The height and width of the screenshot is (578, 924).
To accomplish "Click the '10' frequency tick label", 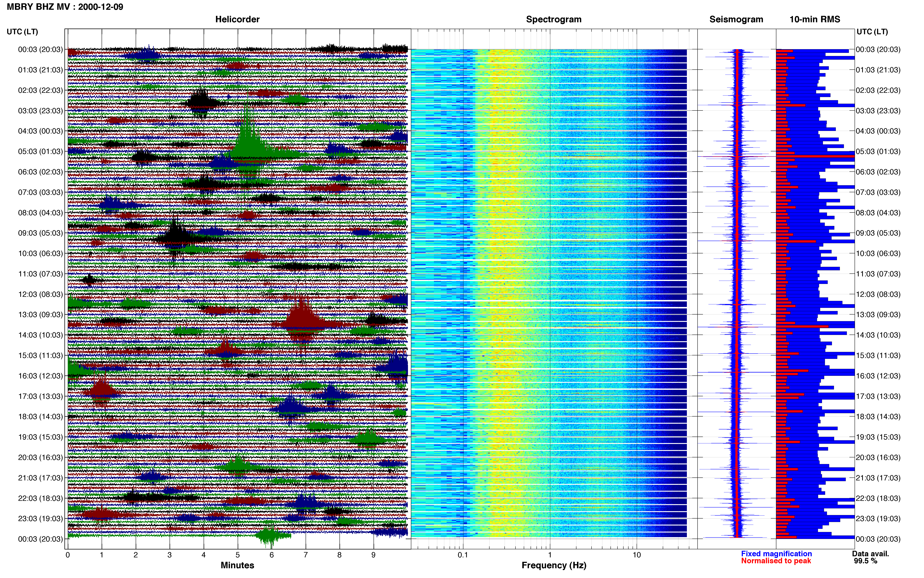I will coord(637,555).
